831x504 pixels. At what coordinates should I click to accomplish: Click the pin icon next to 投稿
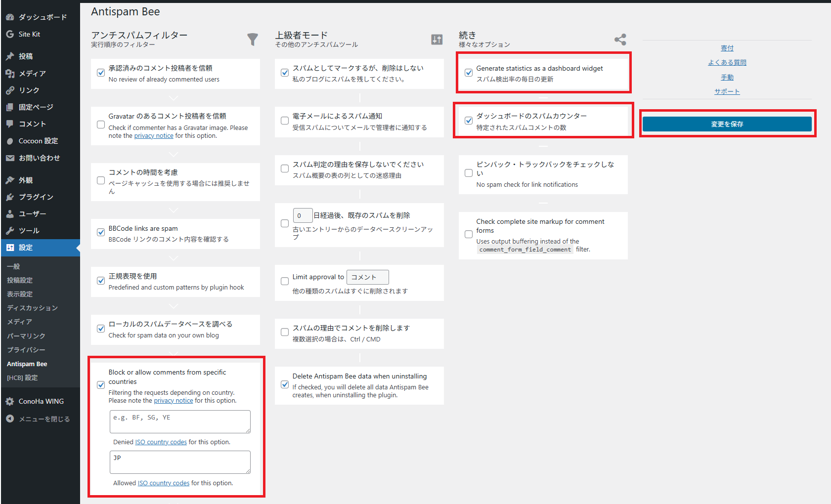coord(10,56)
